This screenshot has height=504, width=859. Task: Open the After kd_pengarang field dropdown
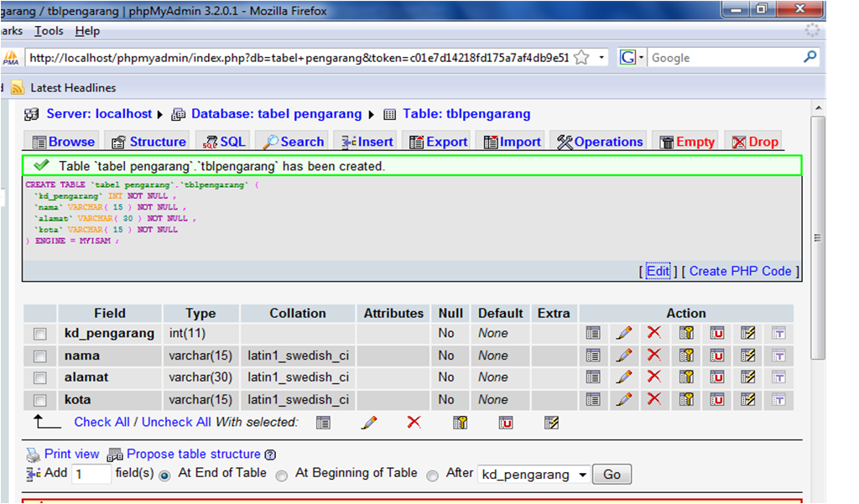point(533,475)
